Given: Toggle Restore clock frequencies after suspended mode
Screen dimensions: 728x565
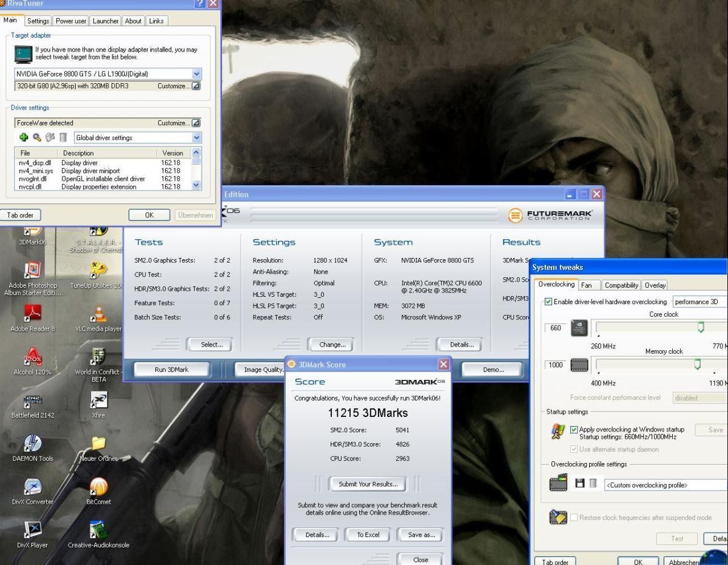Looking at the screenshot, I should [x=574, y=518].
